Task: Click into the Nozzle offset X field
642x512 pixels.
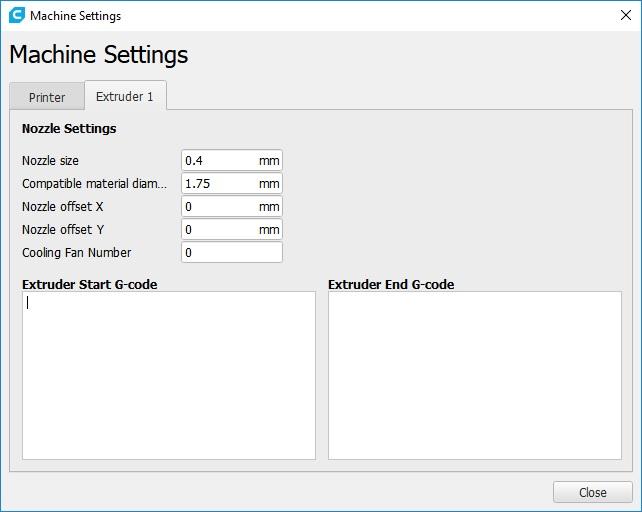Action: (x=220, y=207)
